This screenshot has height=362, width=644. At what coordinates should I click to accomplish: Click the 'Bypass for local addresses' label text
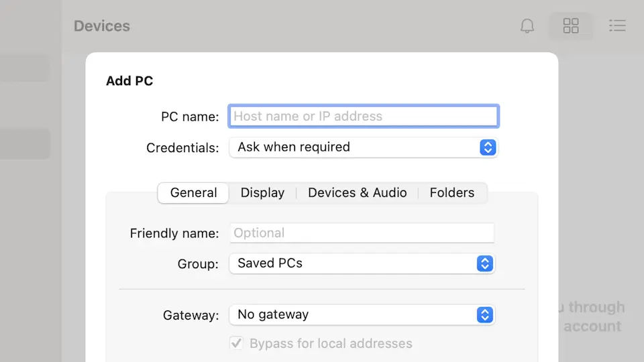[331, 344]
